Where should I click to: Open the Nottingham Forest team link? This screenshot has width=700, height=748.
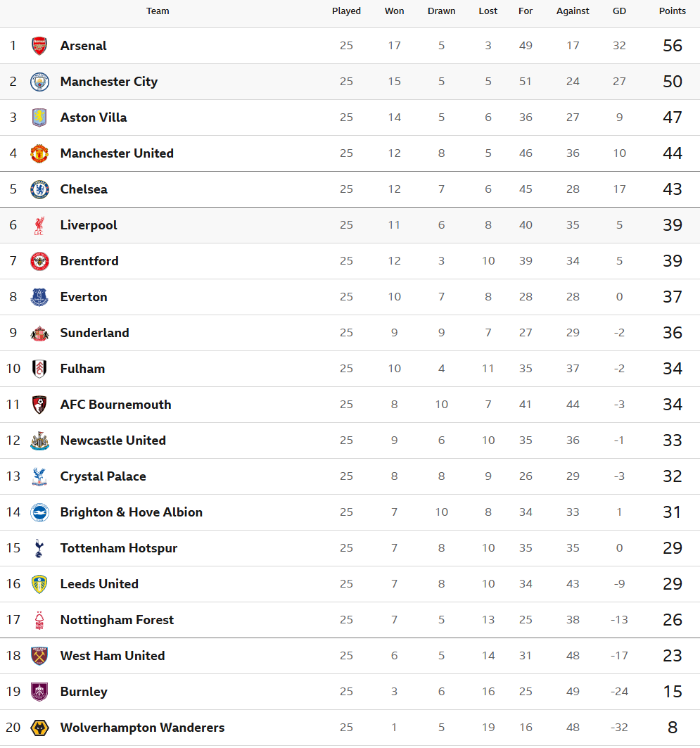click(117, 620)
